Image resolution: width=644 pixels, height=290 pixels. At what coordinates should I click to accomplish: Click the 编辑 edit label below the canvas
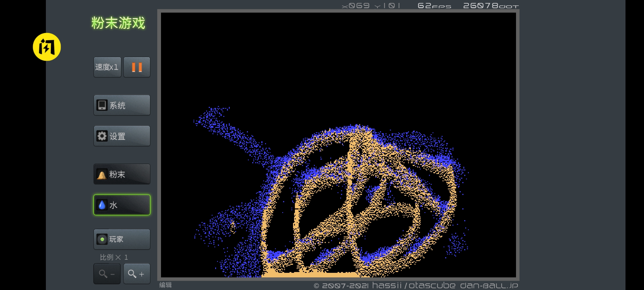165,285
